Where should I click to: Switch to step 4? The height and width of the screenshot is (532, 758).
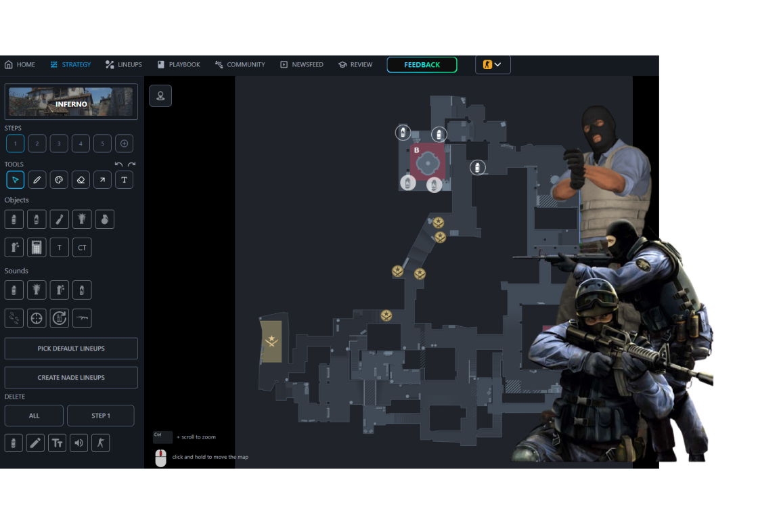point(81,143)
